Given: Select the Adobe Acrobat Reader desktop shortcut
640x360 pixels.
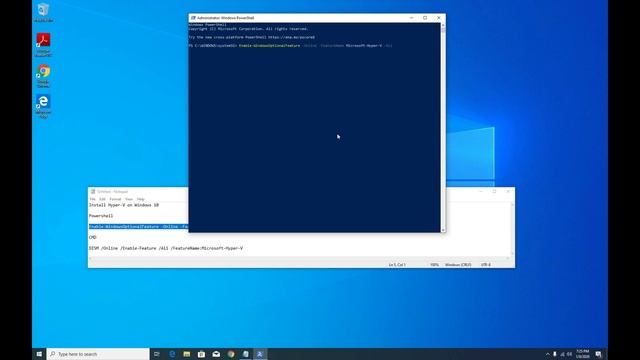Looking at the screenshot, I should (x=43, y=44).
